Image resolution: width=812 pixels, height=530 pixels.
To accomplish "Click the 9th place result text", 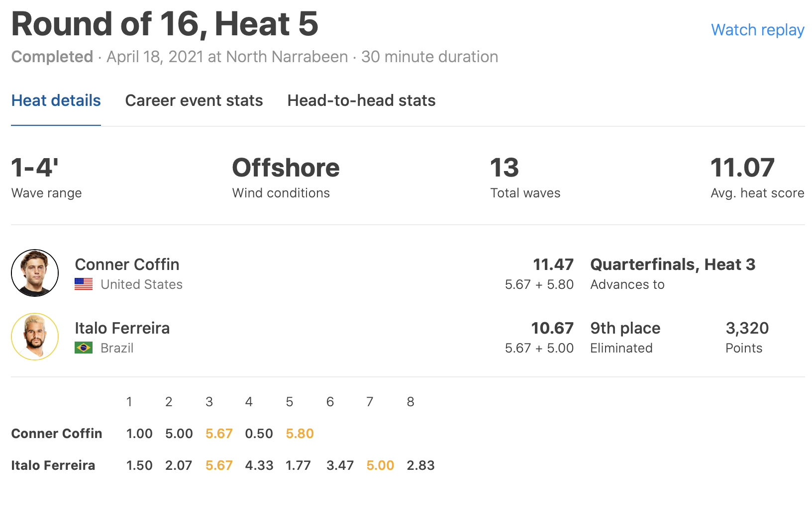I will coord(625,328).
